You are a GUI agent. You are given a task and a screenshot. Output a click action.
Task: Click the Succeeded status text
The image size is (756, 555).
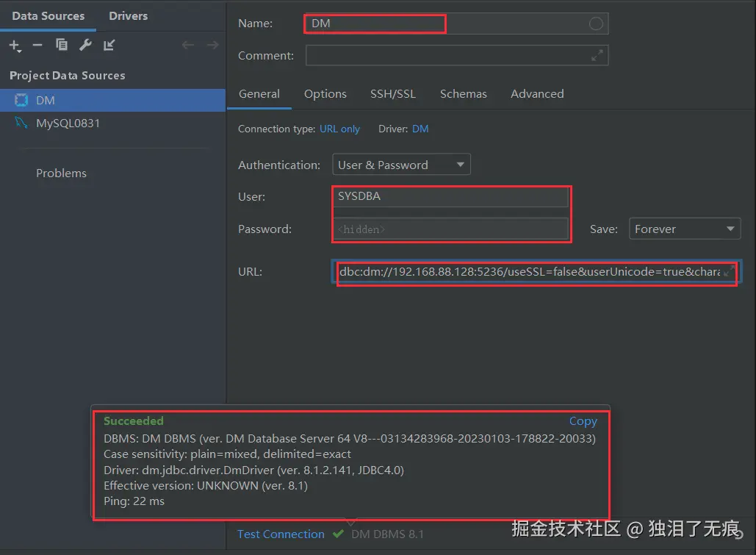(x=134, y=420)
